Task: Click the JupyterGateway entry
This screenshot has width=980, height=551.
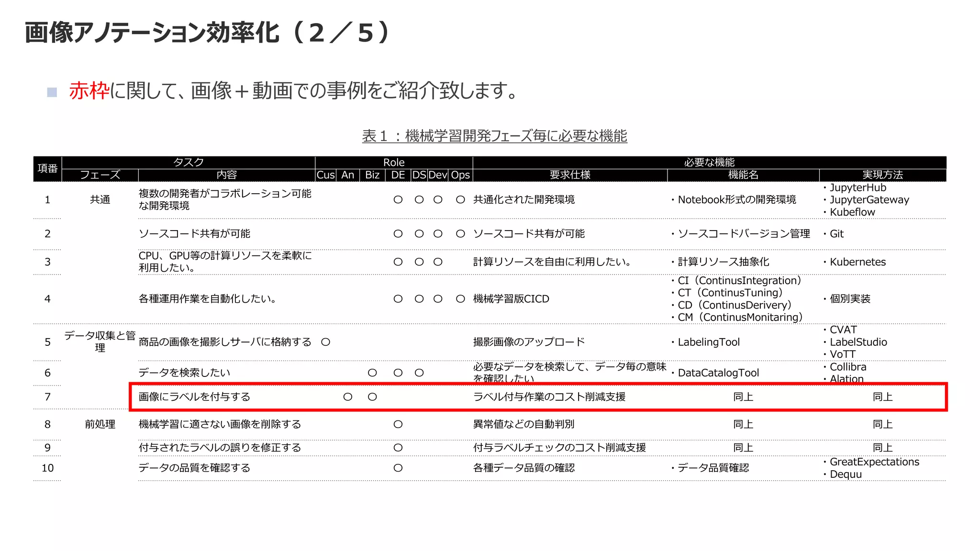Action: tap(866, 199)
